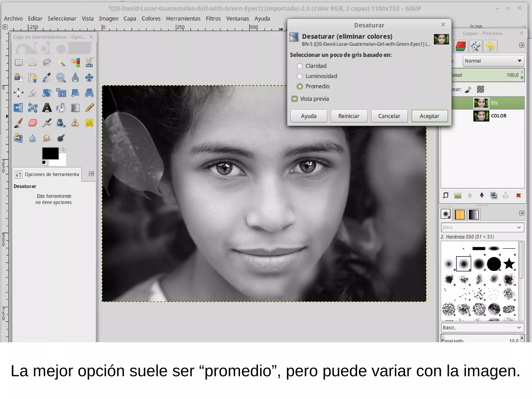Select the Paths tool
Image resolution: width=532 pixels, height=399 pixels.
click(32, 78)
